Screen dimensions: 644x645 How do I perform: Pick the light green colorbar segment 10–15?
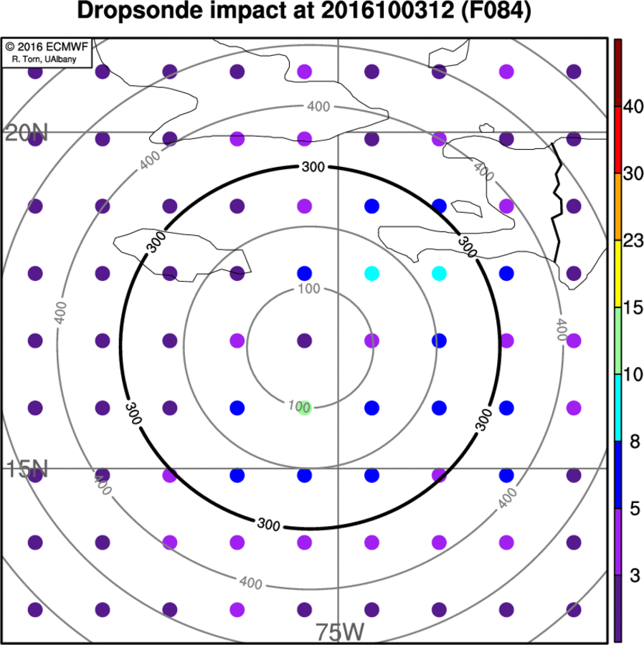click(x=617, y=341)
